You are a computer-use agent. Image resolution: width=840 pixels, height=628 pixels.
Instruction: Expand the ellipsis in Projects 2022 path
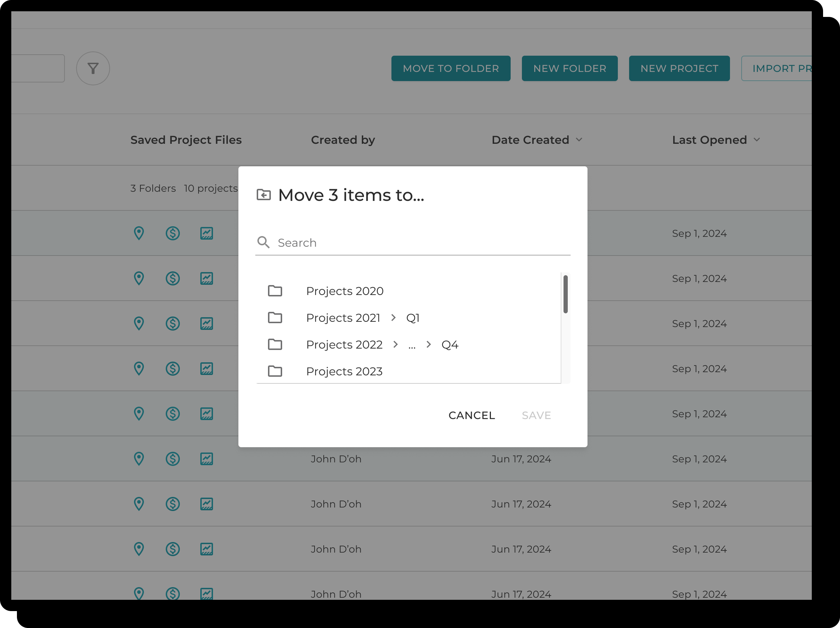pos(412,345)
